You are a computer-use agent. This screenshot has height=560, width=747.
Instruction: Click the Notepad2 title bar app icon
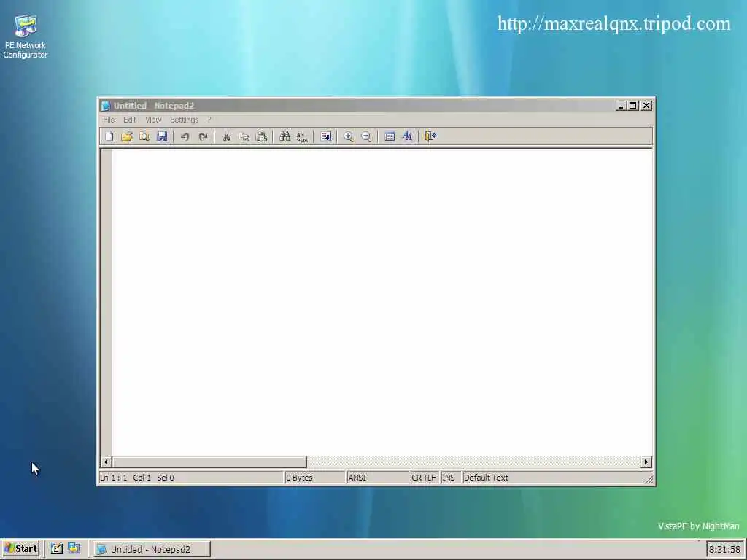[106, 106]
